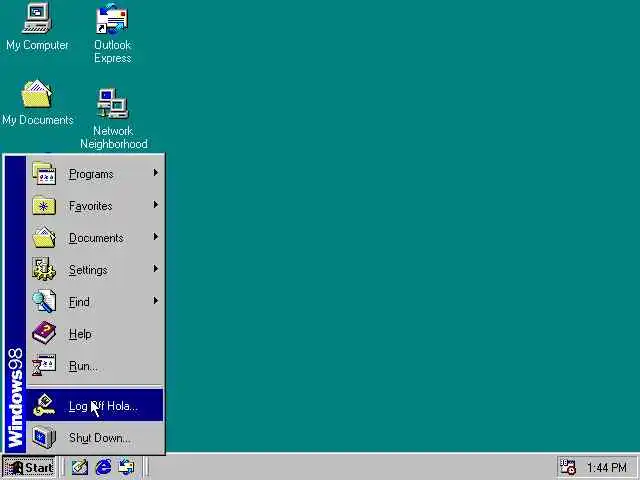Choose Shut Down... from the Start menu
This screenshot has width=640, height=480.
point(95,437)
